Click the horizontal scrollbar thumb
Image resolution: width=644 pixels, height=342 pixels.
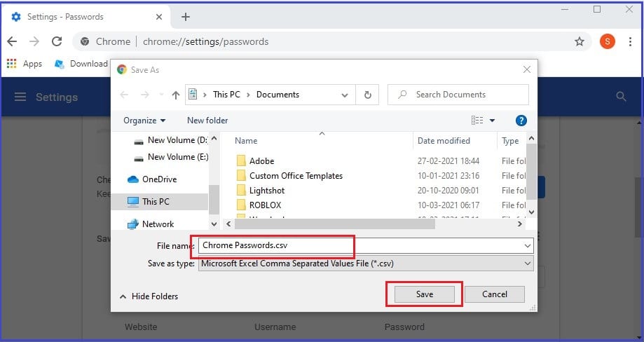(x=335, y=224)
